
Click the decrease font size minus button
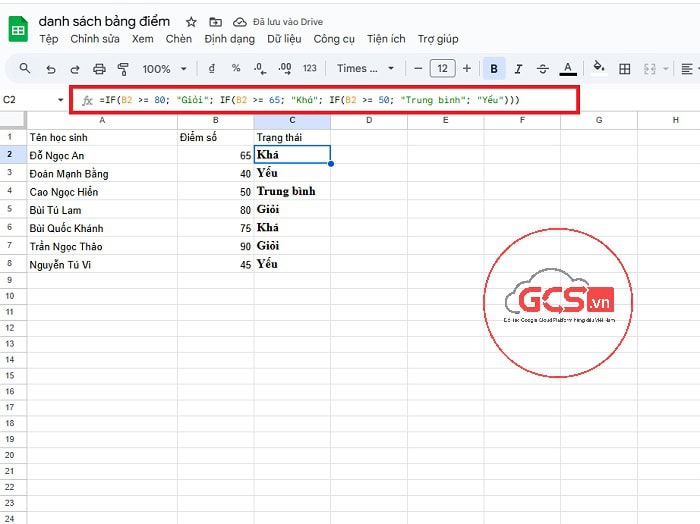coord(417,69)
